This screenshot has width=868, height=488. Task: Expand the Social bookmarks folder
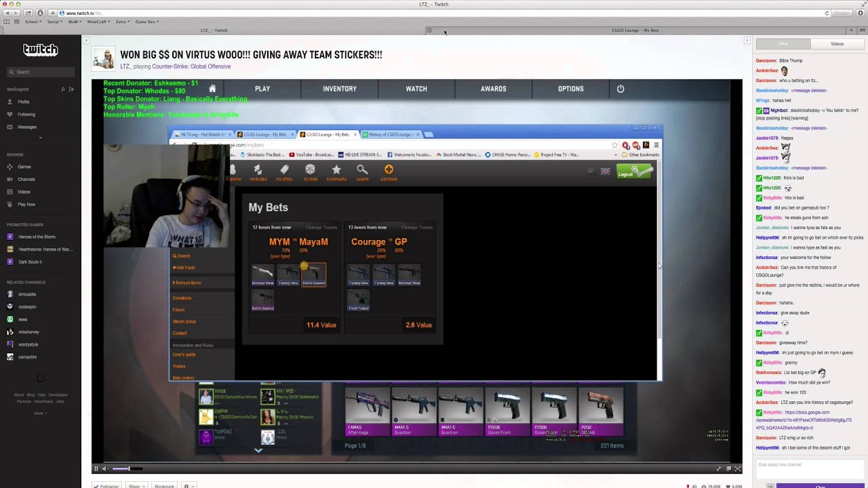point(54,22)
